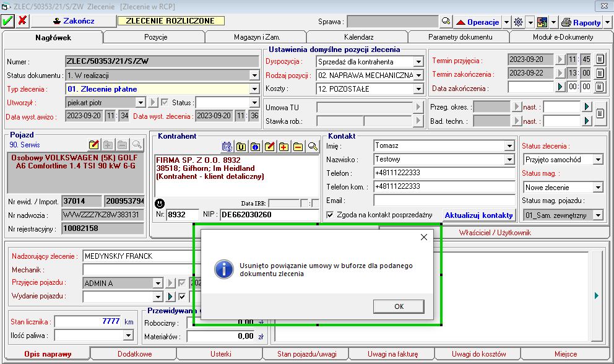Click the search magnifier icon in Kontrahent
Screen dimensions: 614x364
(x=313, y=147)
